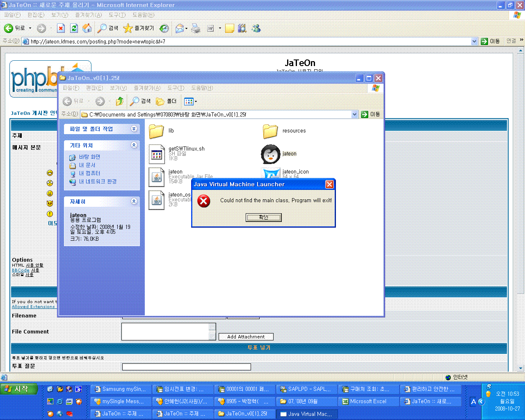
Task: Confirm the Java error with 확인 button
Action: coord(264,217)
